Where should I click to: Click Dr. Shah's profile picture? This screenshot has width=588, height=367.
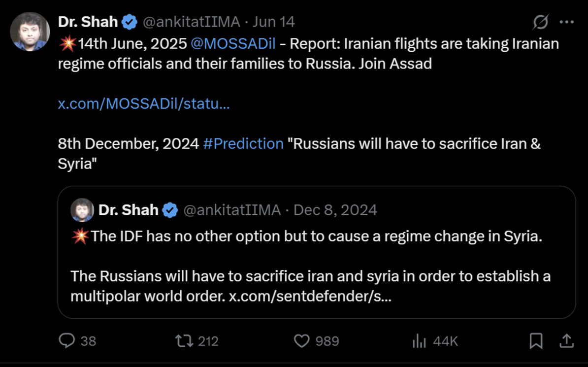tap(30, 32)
